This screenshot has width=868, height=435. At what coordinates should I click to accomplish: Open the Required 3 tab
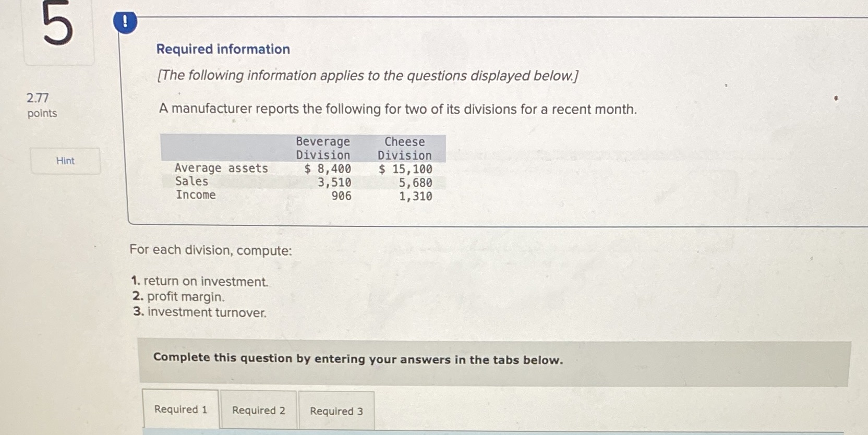(336, 412)
